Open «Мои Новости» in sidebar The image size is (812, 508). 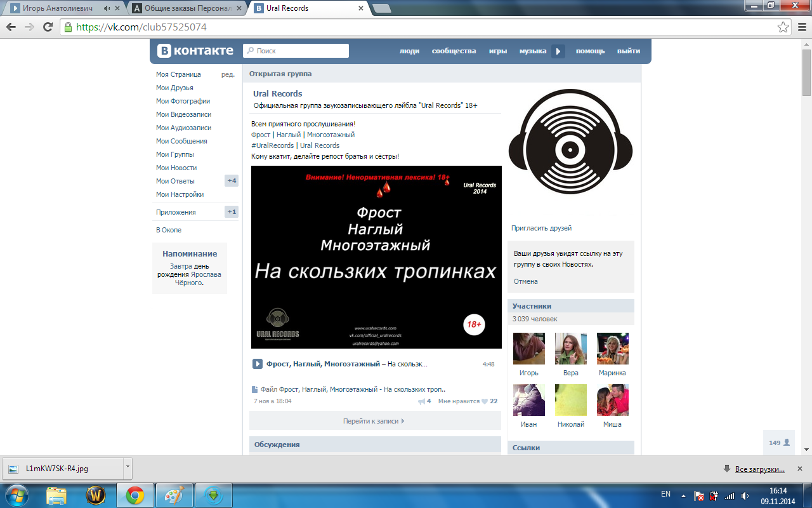176,168
